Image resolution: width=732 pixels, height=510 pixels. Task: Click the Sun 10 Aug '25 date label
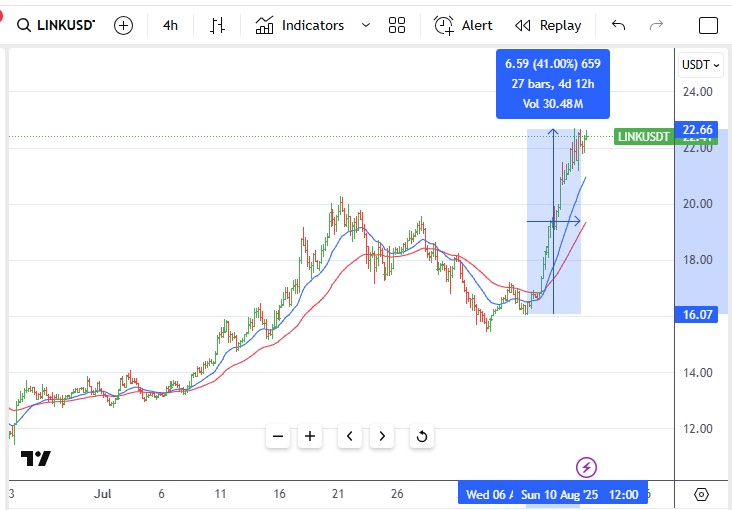[579, 494]
